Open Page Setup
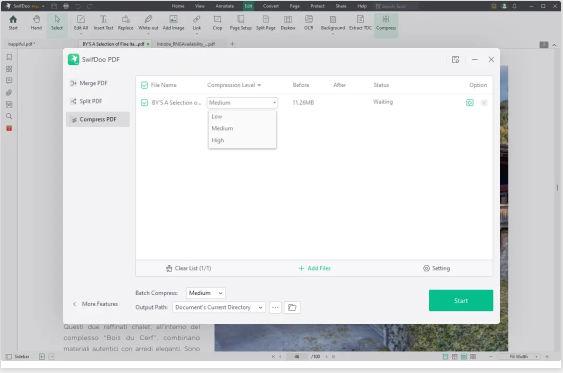This screenshot has height=373, width=563. [x=241, y=23]
